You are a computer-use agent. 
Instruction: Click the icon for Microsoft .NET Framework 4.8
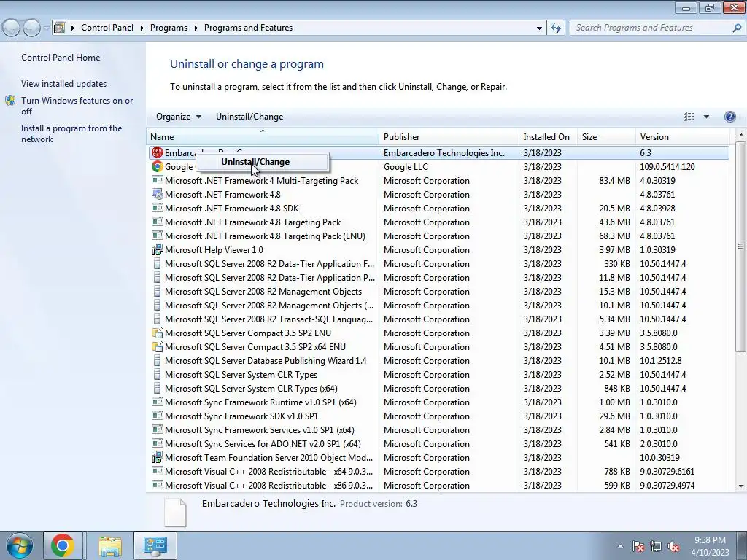157,194
